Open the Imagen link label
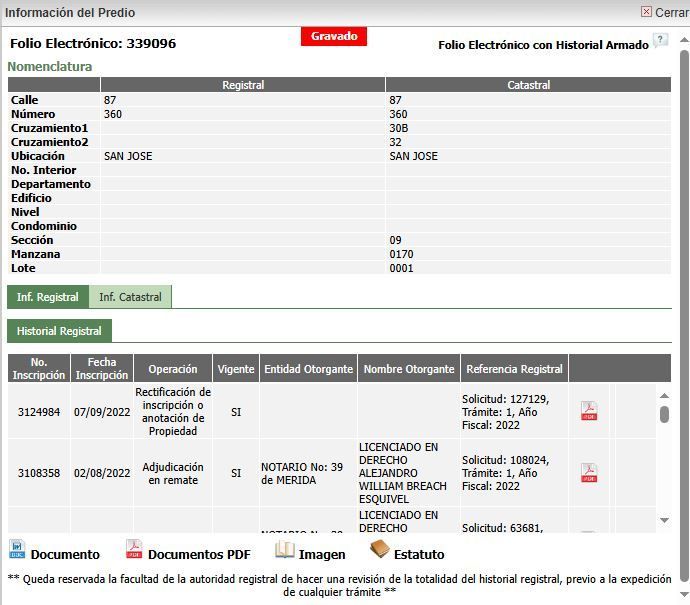690x605 pixels. [x=322, y=554]
